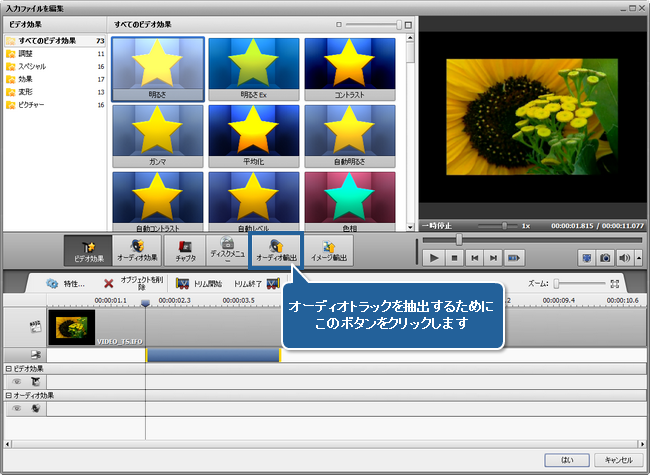Open the ディスクメニュー tool
The image size is (650, 475).
[227, 250]
